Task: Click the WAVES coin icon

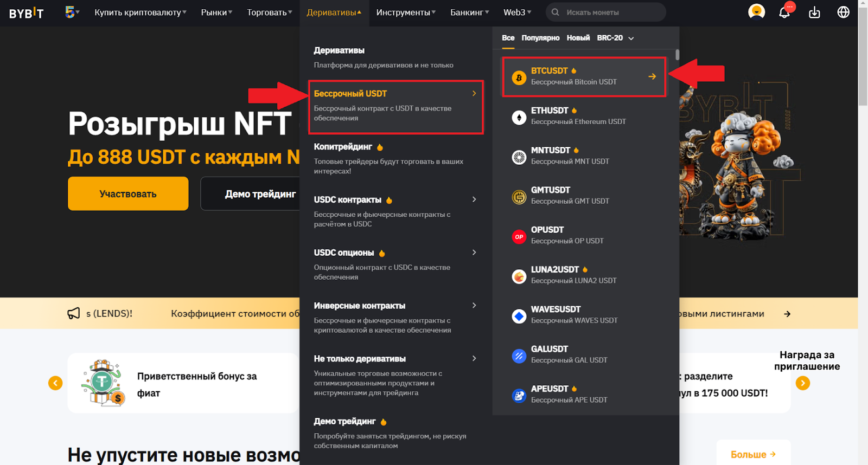Action: pyautogui.click(x=519, y=316)
